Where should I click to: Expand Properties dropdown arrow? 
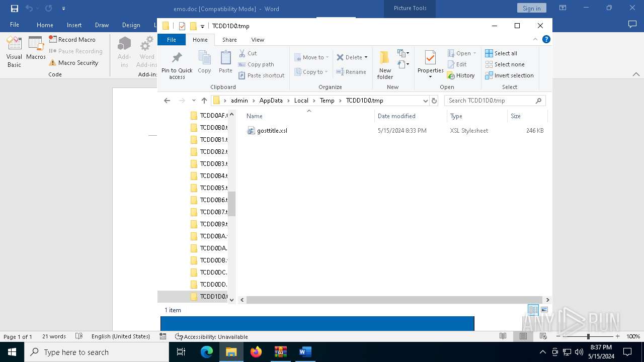point(430,77)
